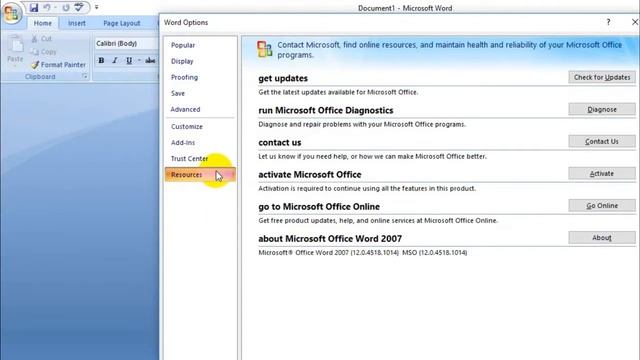This screenshot has height=360, width=640.
Task: Toggle Underline formatting
Action: (x=129, y=60)
